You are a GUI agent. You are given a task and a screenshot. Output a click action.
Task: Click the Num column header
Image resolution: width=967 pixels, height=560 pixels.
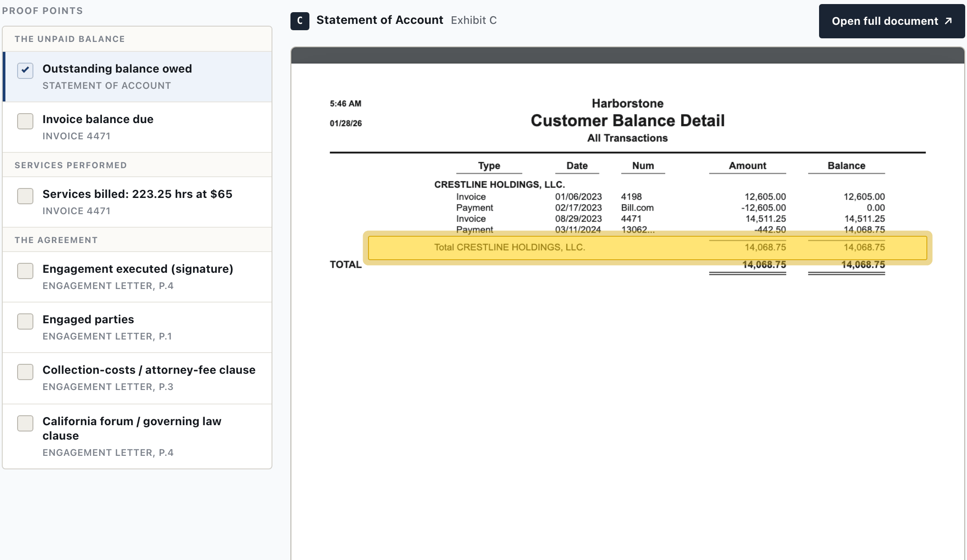pos(643,165)
